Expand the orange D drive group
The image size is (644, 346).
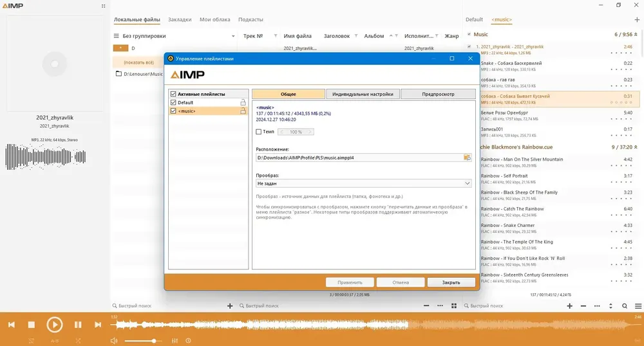[x=120, y=48]
